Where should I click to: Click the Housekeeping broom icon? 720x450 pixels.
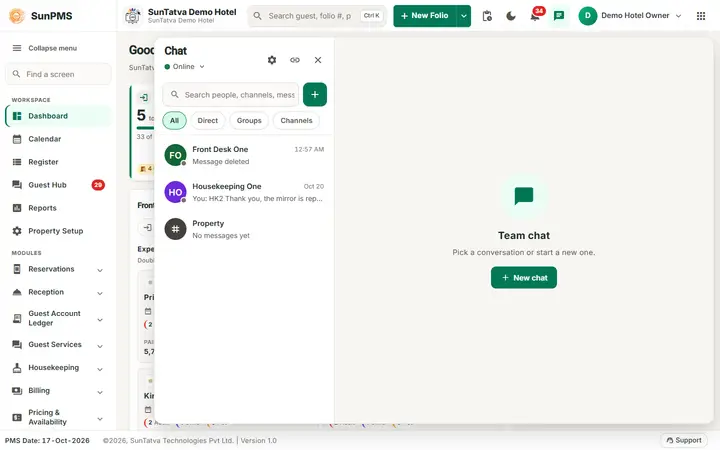17,368
